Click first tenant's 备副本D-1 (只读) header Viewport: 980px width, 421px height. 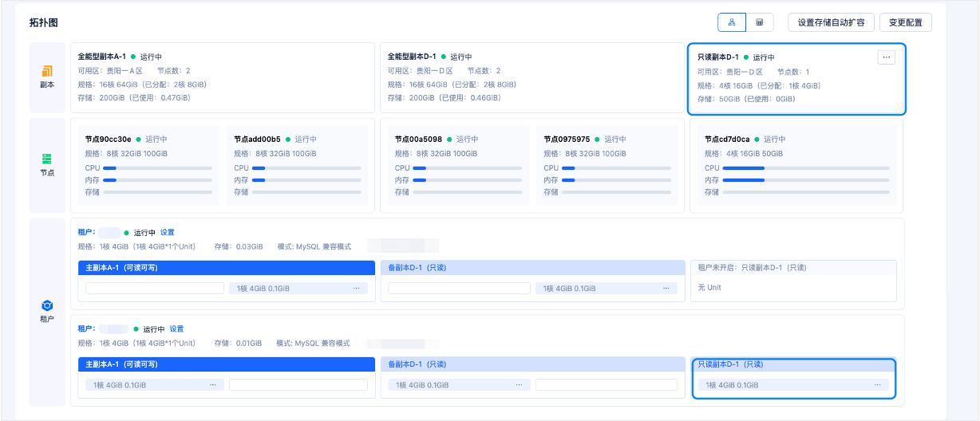pos(533,268)
